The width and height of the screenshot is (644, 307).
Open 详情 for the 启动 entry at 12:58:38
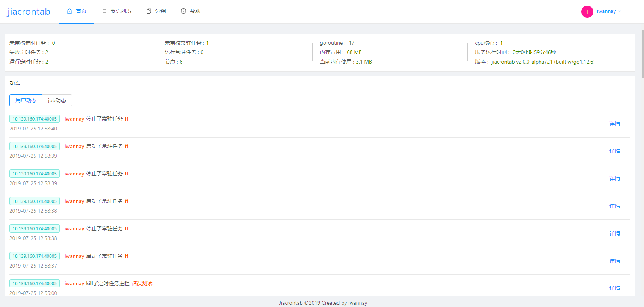point(615,206)
